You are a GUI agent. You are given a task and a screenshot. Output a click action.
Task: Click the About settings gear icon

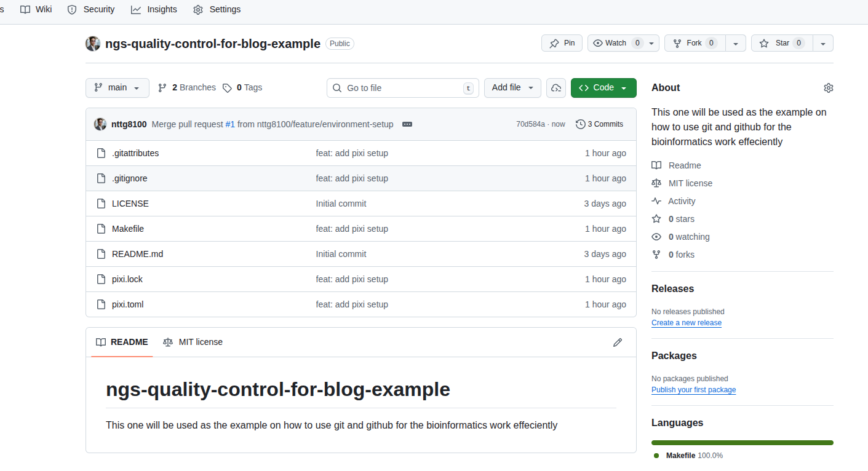tap(828, 88)
